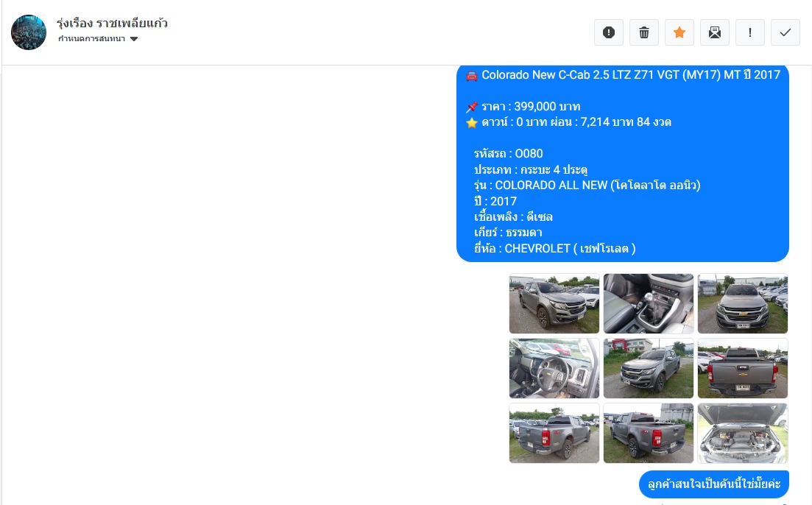Open the gear shift interior photo
The width and height of the screenshot is (812, 505).
click(x=649, y=303)
